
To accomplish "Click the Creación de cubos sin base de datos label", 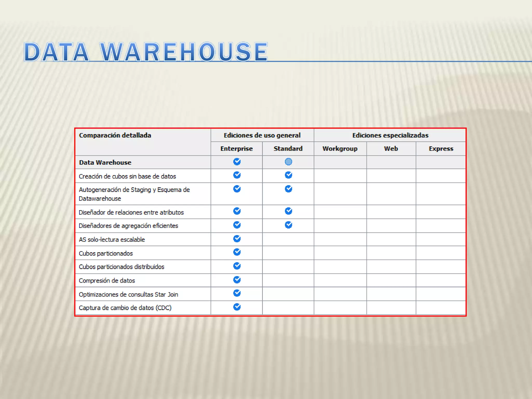I will tap(127, 176).
